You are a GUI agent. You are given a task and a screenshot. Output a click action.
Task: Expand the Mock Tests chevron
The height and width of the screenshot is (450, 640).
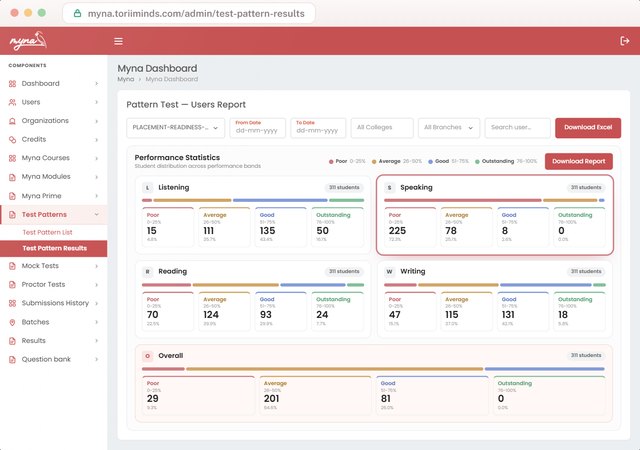pyautogui.click(x=96, y=266)
